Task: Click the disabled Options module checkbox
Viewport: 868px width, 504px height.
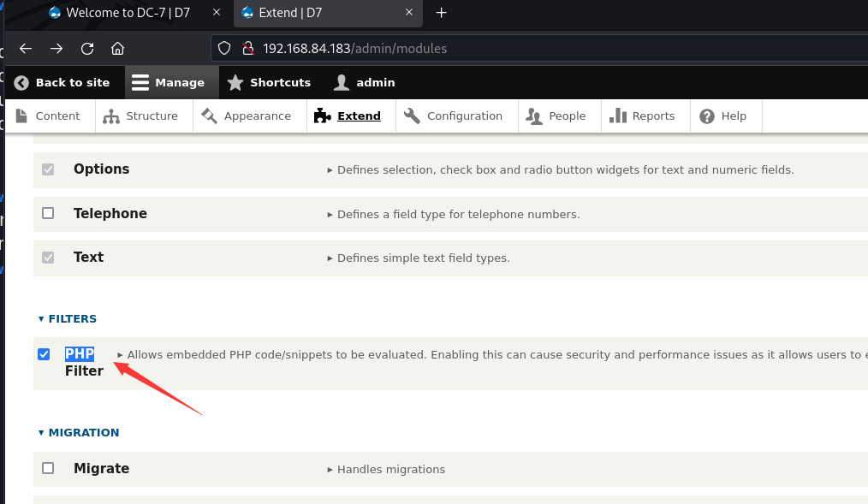Action: 48,169
